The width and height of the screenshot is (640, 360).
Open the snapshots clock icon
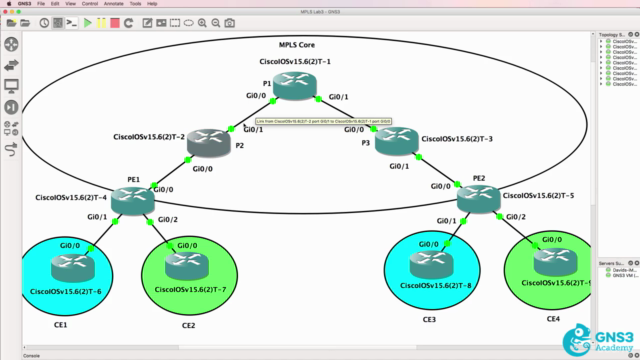pyautogui.click(x=44, y=23)
